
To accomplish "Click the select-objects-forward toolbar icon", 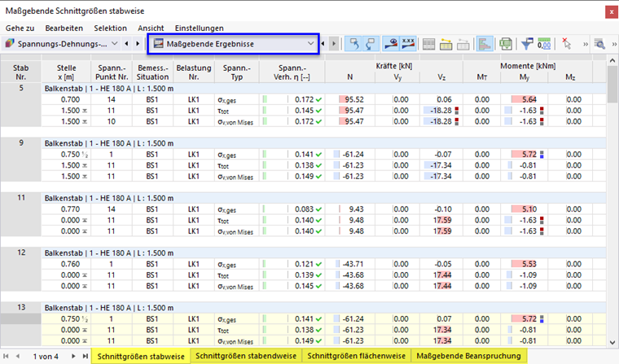I will [371, 44].
